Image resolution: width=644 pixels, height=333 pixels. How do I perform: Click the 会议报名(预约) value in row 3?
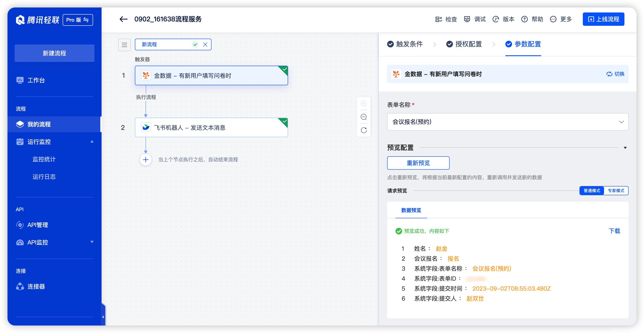(x=492, y=269)
